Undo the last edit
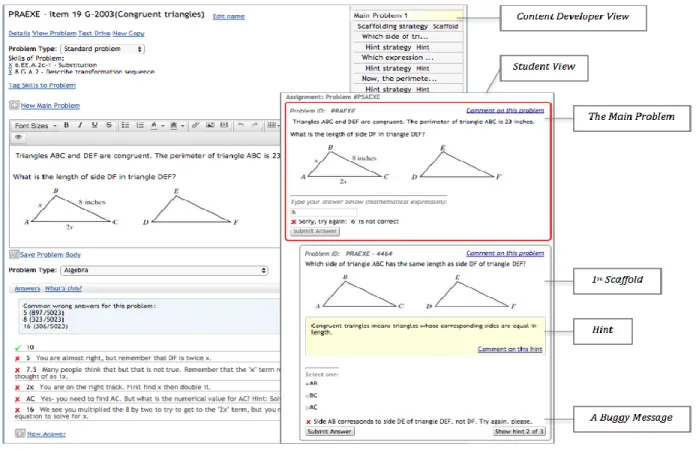This screenshot has width=696, height=450. pyautogui.click(x=241, y=125)
